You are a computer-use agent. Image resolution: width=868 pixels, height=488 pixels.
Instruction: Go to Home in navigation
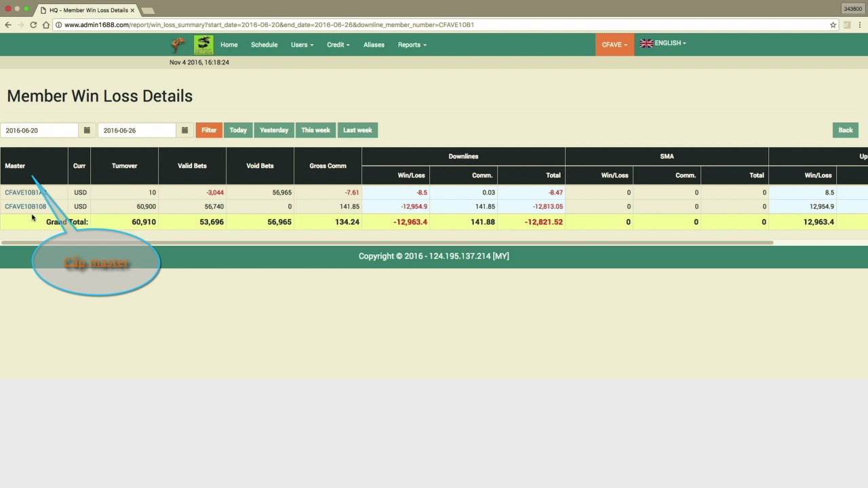[229, 45]
